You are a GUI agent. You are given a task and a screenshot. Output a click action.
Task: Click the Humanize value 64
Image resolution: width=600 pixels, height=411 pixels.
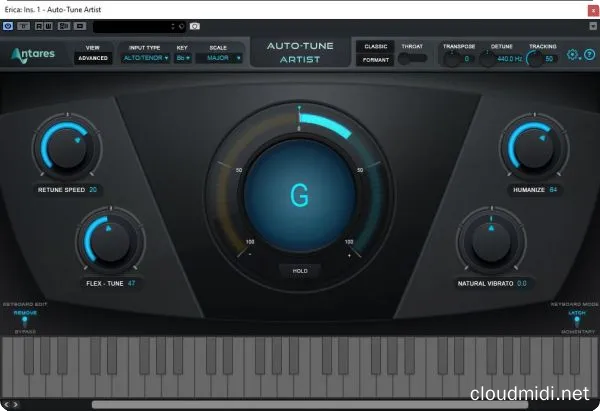click(553, 189)
